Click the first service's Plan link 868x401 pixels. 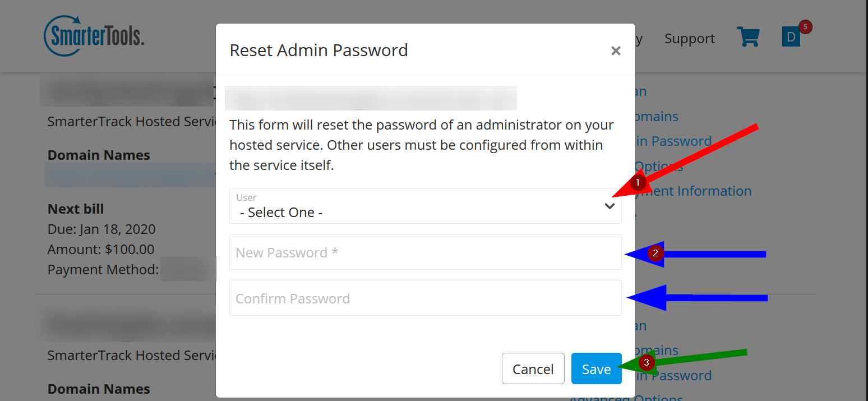pyautogui.click(x=641, y=91)
